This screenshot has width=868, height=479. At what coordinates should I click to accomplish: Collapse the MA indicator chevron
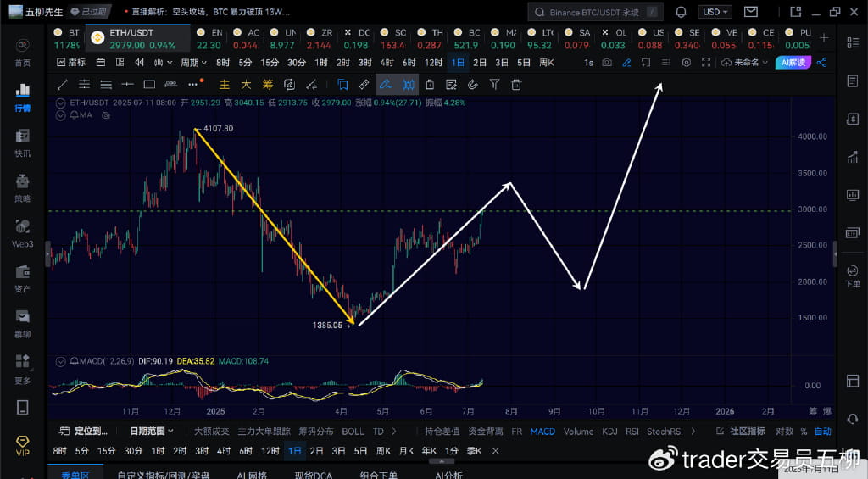pos(60,115)
